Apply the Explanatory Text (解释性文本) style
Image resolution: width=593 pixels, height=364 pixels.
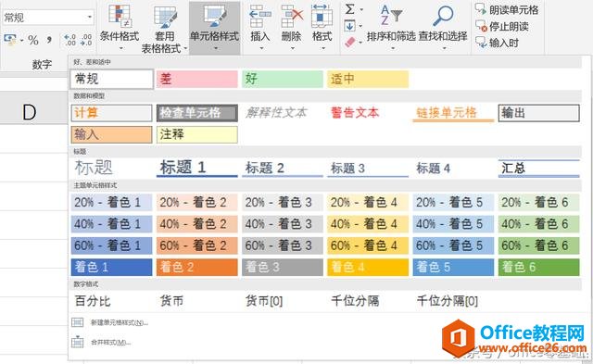[x=283, y=113]
